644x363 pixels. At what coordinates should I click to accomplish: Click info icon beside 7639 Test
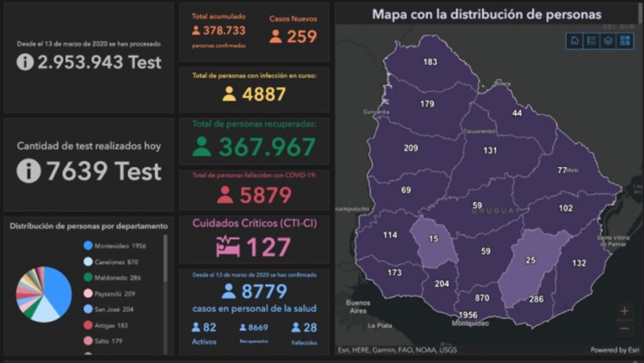[28, 171]
